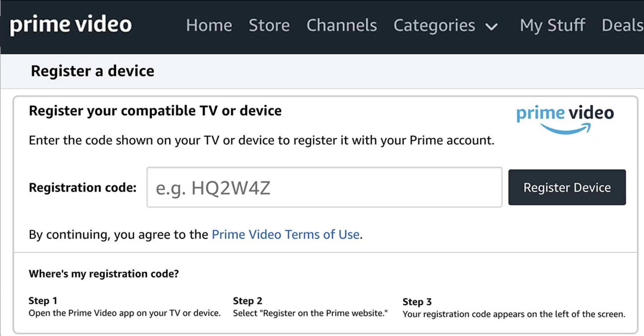The height and width of the screenshot is (336, 644).
Task: Focus the Registration code input field
Action: click(x=324, y=187)
